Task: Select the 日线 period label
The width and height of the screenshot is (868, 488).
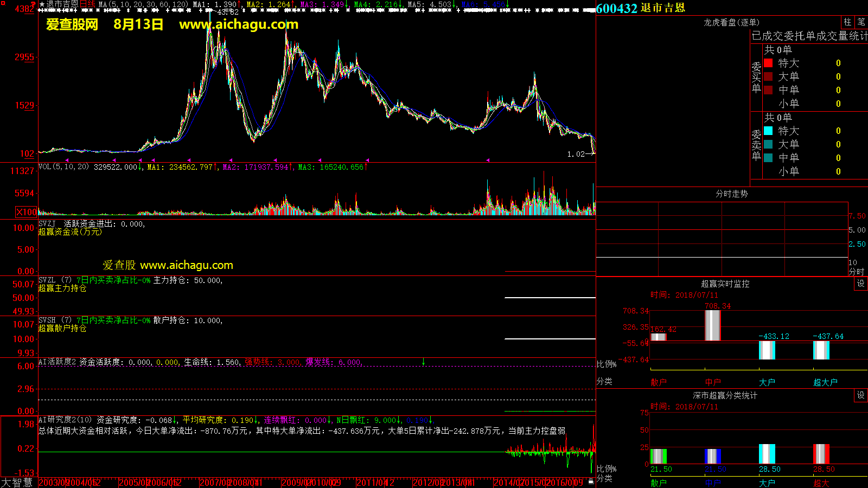Action: coord(87,4)
